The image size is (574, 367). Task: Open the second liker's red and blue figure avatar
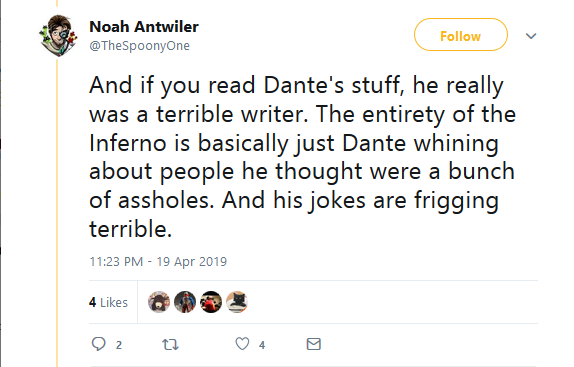pyautogui.click(x=185, y=302)
